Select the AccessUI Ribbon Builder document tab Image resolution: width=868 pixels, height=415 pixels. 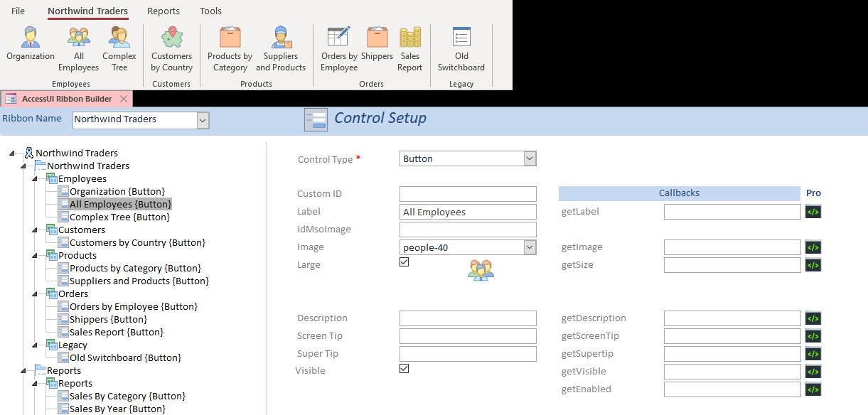coord(67,99)
